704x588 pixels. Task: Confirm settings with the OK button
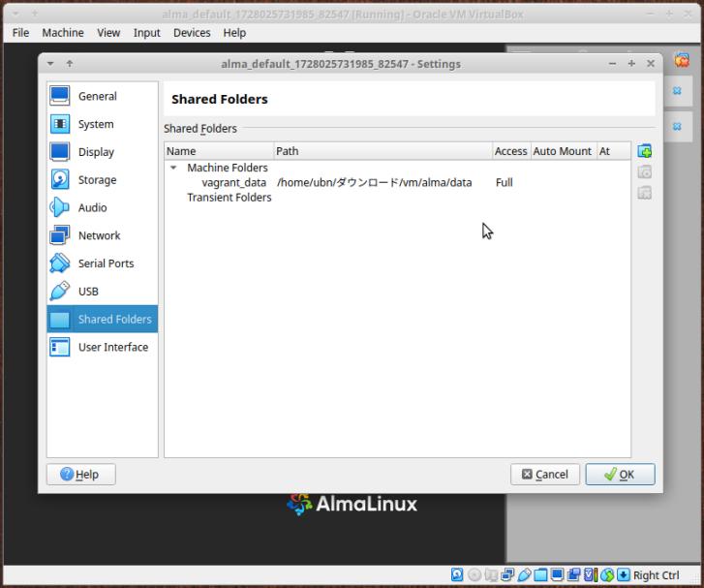click(x=620, y=475)
